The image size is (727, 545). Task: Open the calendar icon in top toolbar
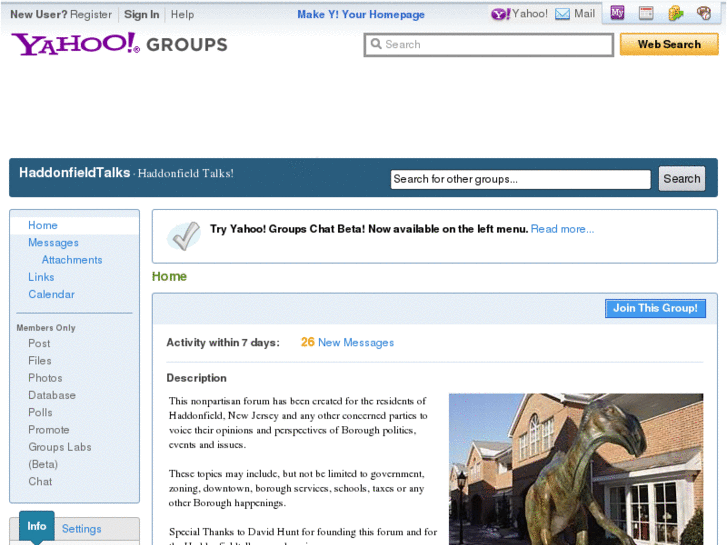646,13
